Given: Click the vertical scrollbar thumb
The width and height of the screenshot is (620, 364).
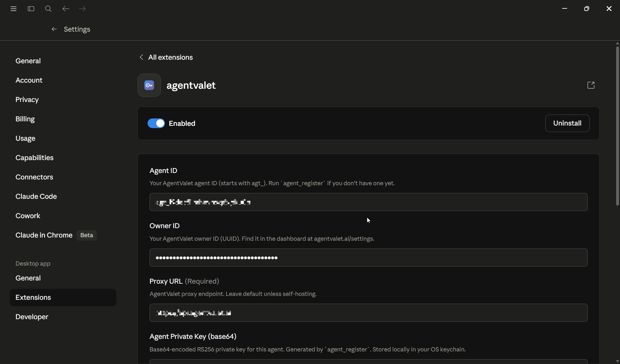Looking at the screenshot, I should point(617,126).
